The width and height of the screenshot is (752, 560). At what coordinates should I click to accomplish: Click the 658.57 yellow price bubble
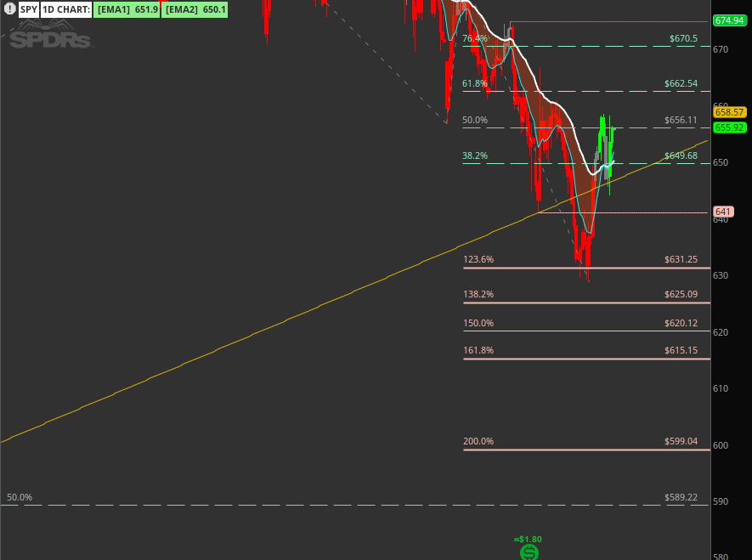click(x=729, y=112)
